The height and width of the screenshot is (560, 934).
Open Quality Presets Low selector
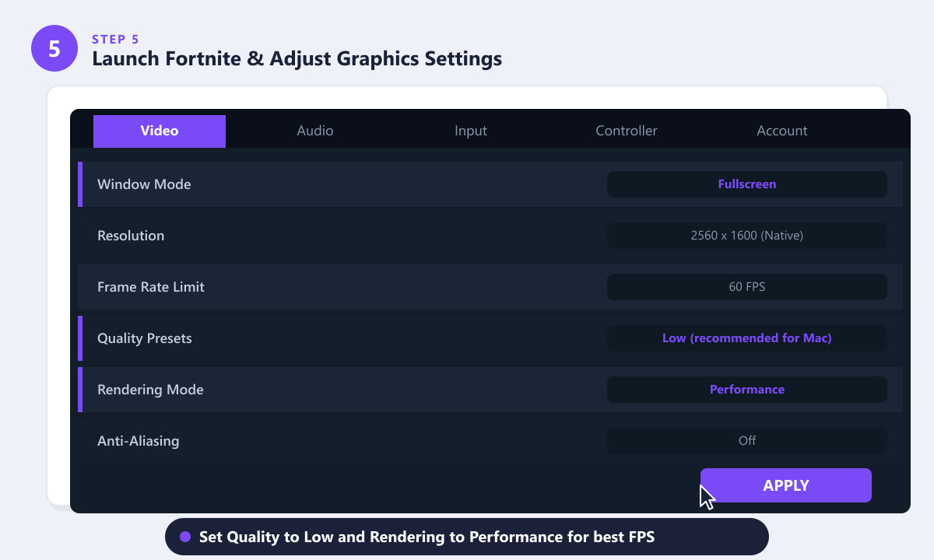tap(747, 338)
